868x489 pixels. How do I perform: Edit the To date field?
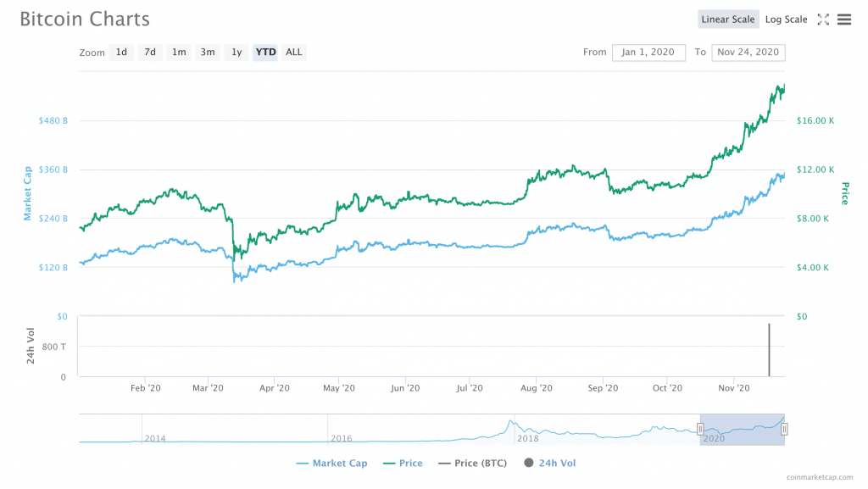click(x=748, y=53)
